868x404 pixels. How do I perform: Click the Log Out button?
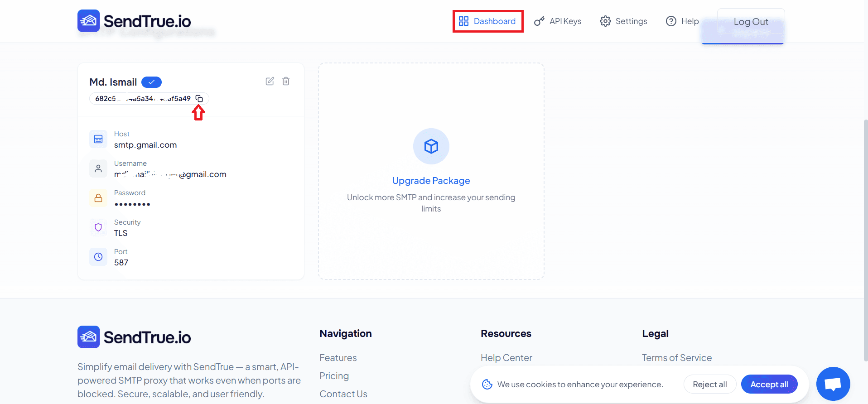click(x=751, y=22)
